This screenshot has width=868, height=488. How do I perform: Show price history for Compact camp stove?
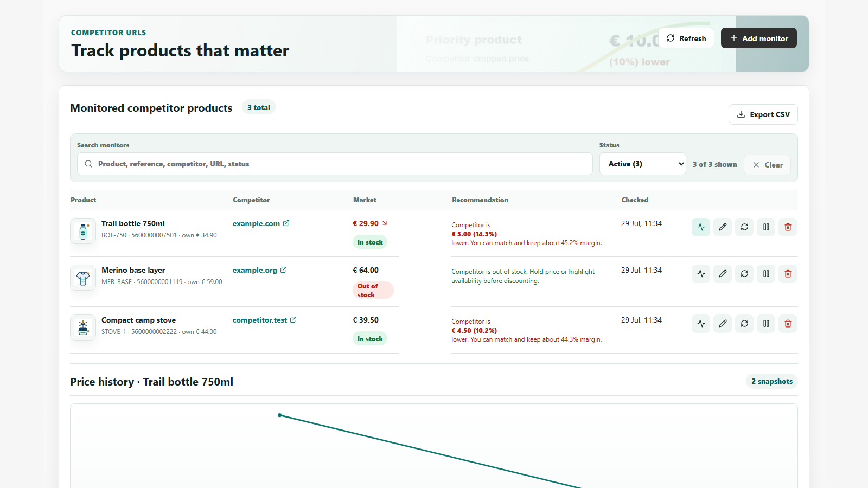[701, 324]
